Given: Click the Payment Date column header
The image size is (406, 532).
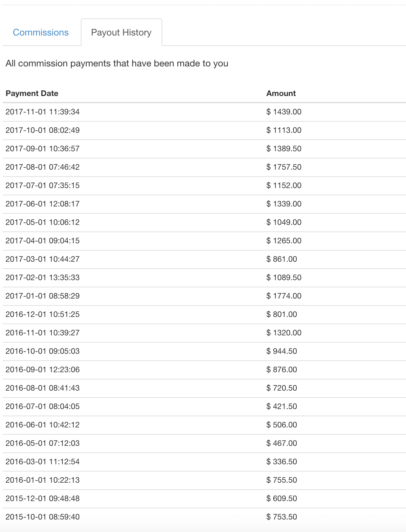Looking at the screenshot, I should coord(32,93).
